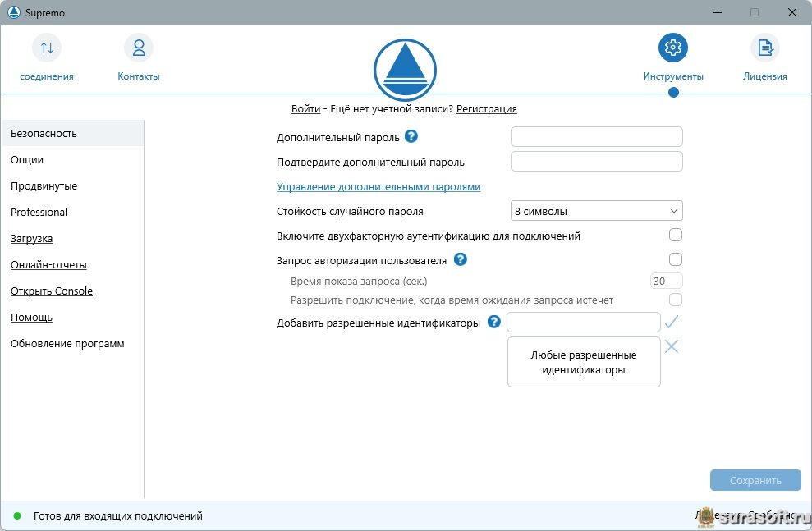Image resolution: width=812 pixels, height=531 pixels.
Task: Show help for Запрос авторизации пользователя
Action: (461, 259)
